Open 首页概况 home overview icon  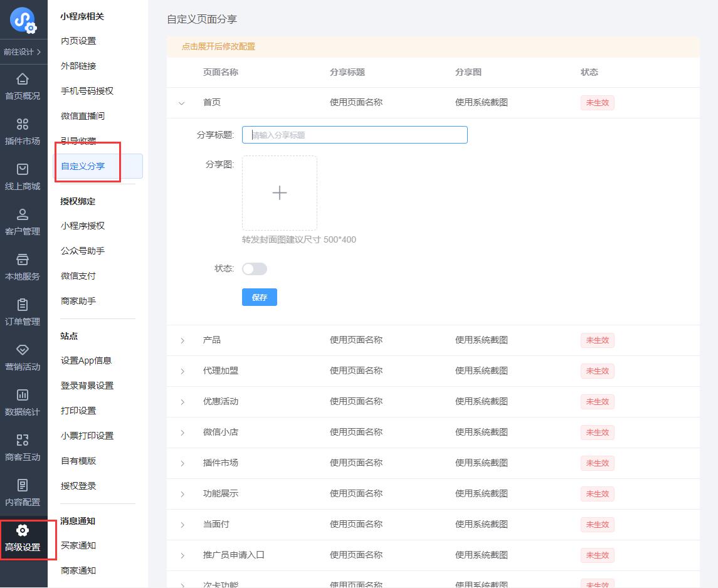coord(23,79)
